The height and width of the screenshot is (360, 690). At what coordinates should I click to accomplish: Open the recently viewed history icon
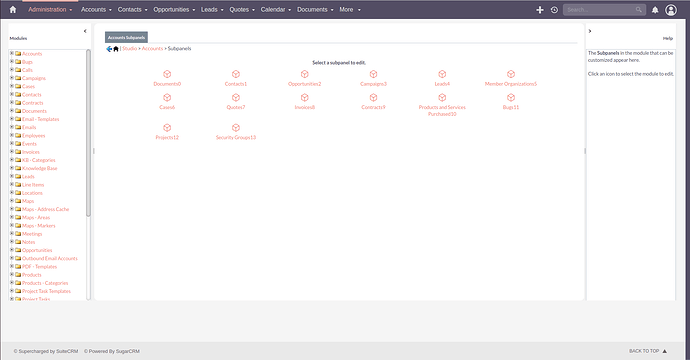(x=554, y=10)
